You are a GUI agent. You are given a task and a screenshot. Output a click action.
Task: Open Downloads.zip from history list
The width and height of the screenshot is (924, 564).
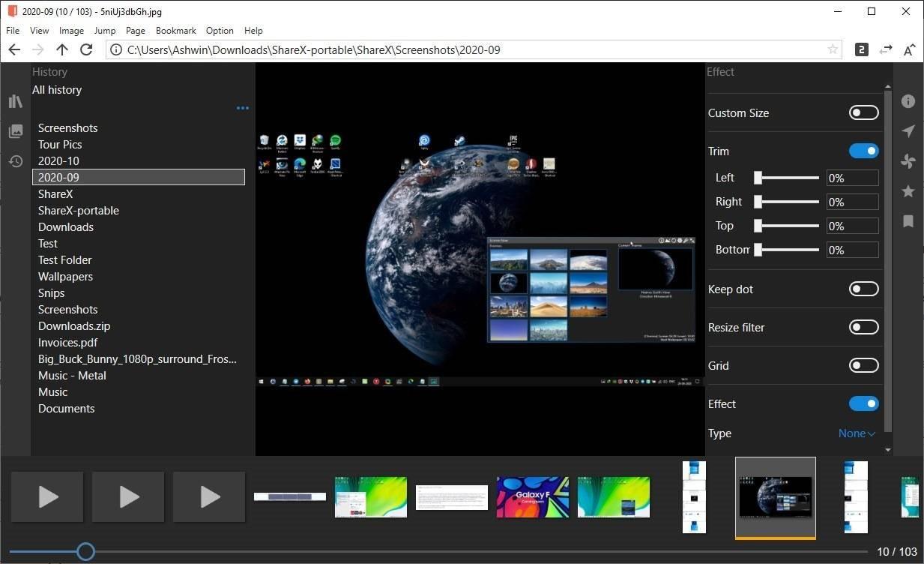(x=74, y=326)
